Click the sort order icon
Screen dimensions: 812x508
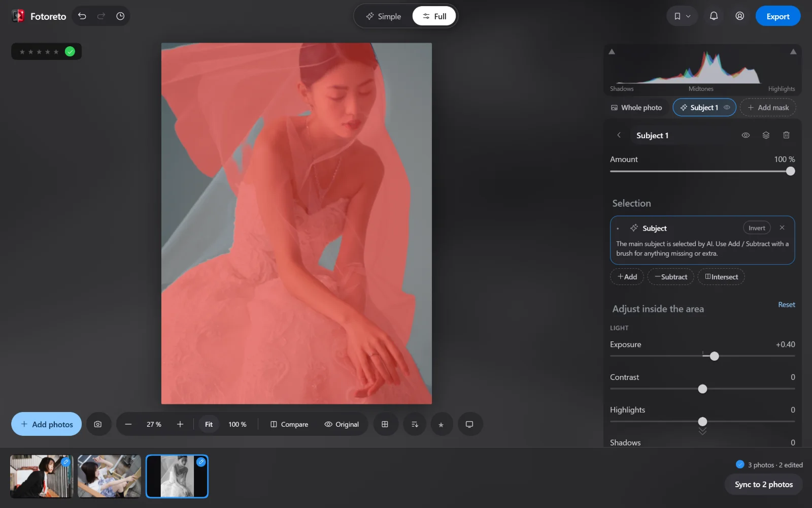pyautogui.click(x=415, y=424)
